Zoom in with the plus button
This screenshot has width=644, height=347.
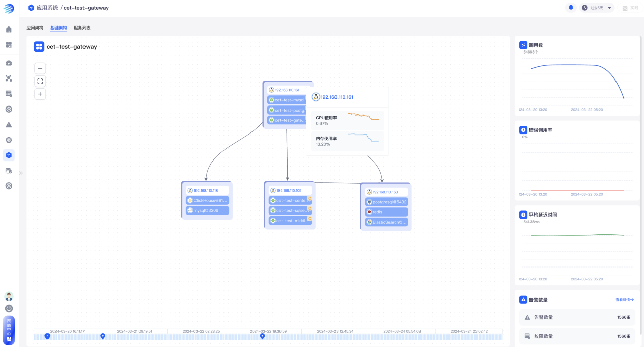coord(40,94)
